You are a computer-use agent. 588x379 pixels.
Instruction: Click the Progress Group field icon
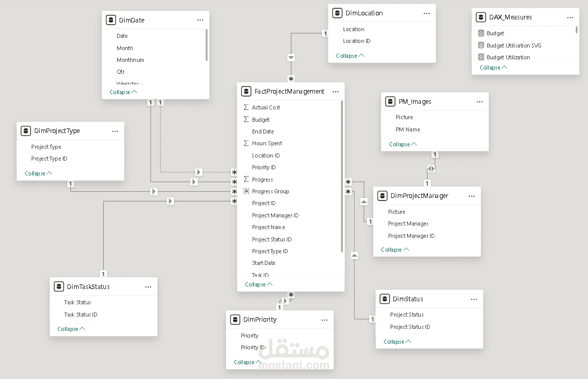click(246, 191)
